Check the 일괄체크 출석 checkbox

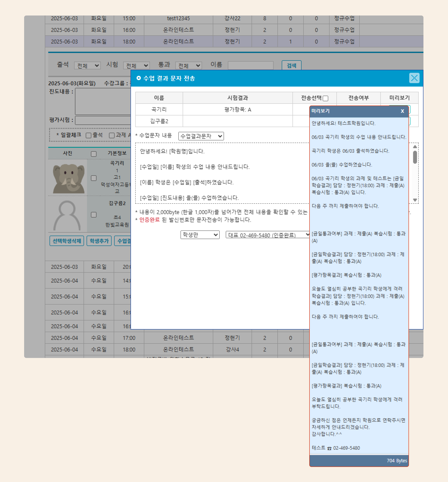click(x=89, y=135)
